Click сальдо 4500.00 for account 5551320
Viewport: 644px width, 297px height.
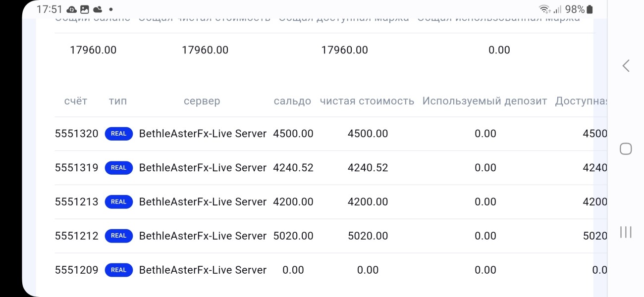(293, 134)
